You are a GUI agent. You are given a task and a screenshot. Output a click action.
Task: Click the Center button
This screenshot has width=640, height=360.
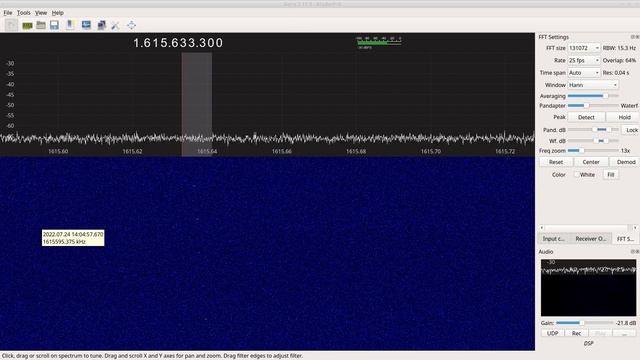click(591, 162)
